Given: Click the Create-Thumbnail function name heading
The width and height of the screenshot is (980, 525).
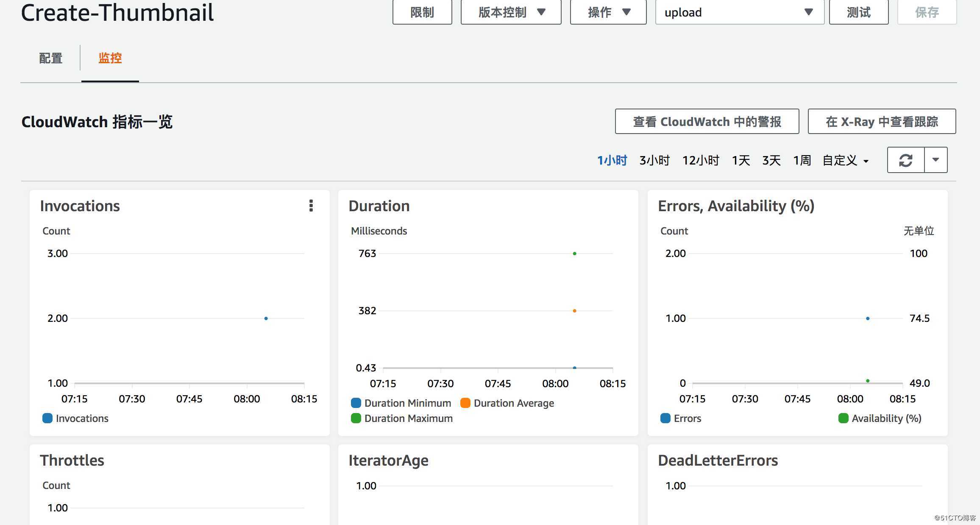Looking at the screenshot, I should [x=117, y=12].
